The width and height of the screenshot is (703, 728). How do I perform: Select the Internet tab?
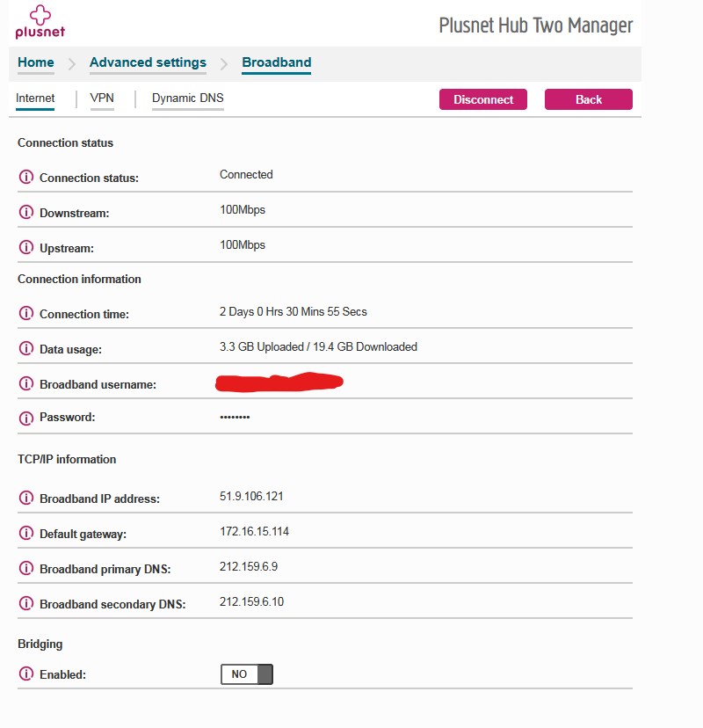pyautogui.click(x=35, y=98)
